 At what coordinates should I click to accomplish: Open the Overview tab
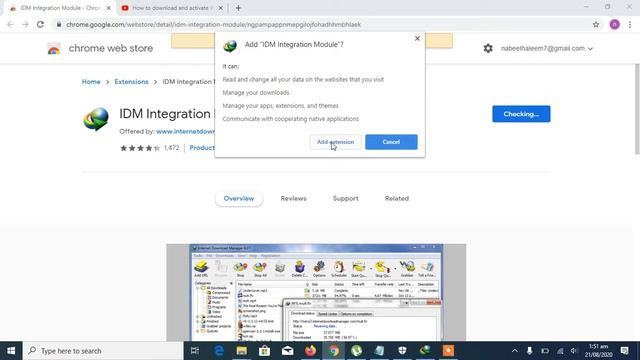[239, 198]
